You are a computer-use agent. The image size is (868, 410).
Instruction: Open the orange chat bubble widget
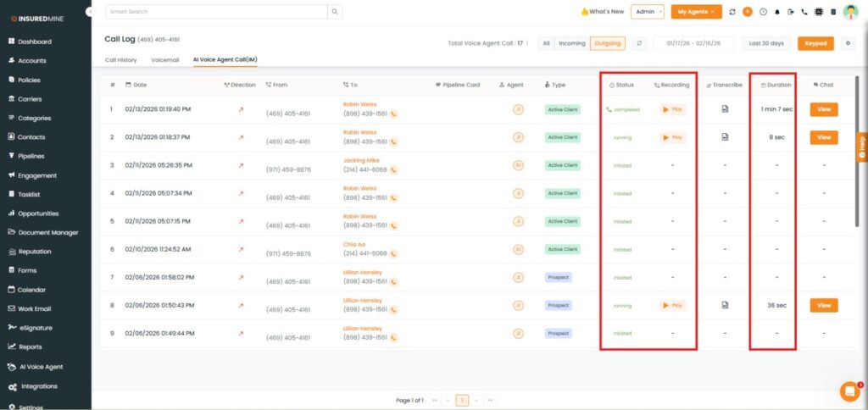tap(849, 391)
